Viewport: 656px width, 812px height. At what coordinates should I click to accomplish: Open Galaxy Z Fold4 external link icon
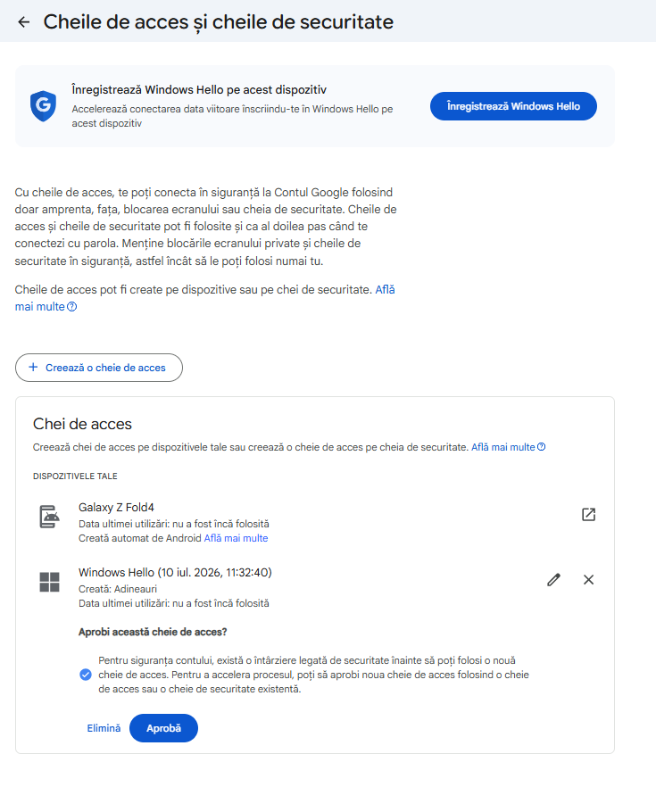[x=589, y=514]
